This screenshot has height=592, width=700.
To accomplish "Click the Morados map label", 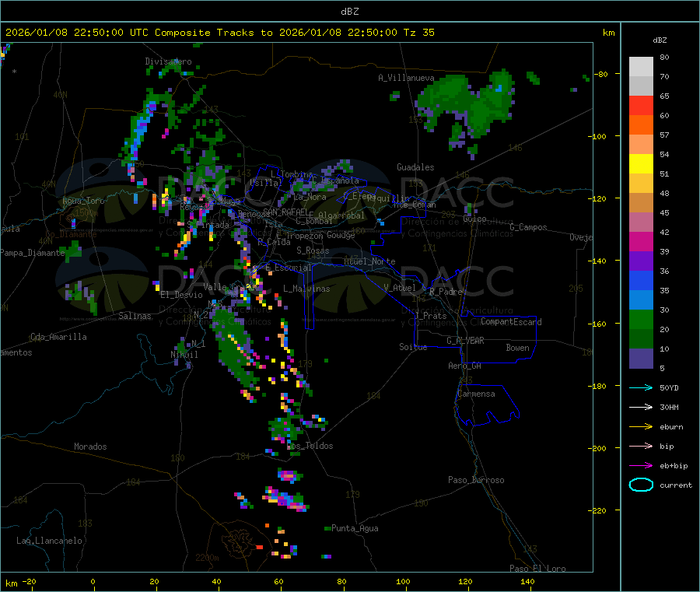I will [90, 447].
